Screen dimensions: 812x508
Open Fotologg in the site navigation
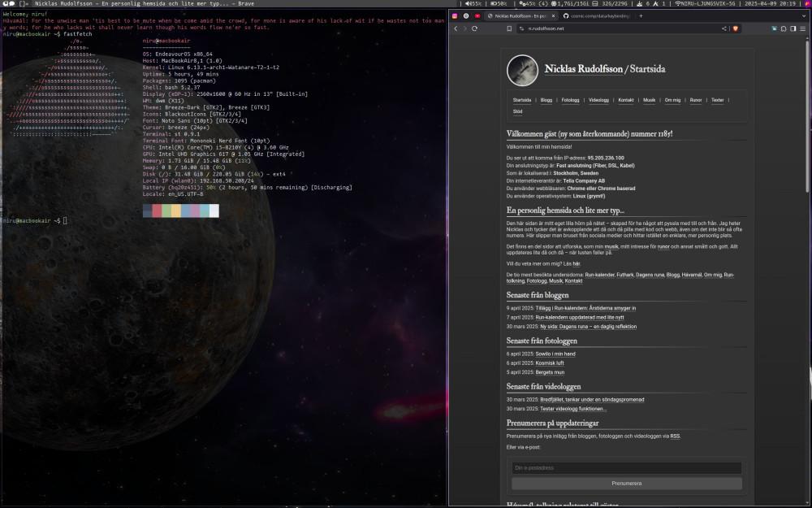570,100
